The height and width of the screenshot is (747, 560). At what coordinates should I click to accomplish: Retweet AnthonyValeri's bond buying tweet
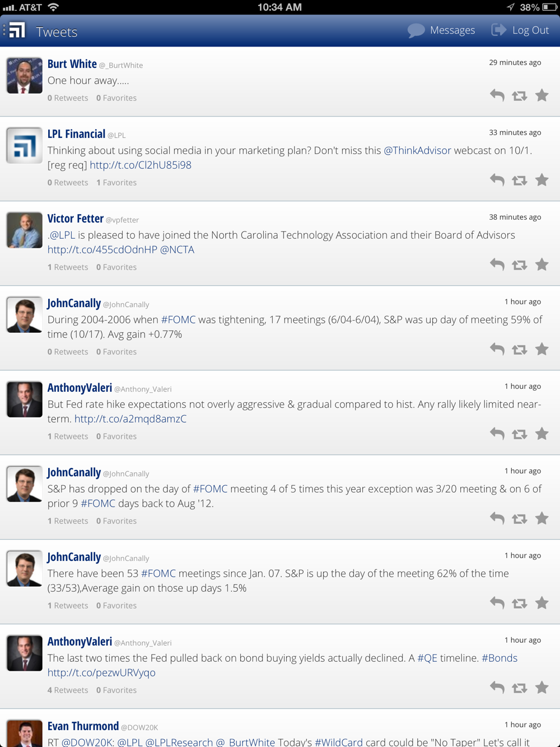pos(520,688)
